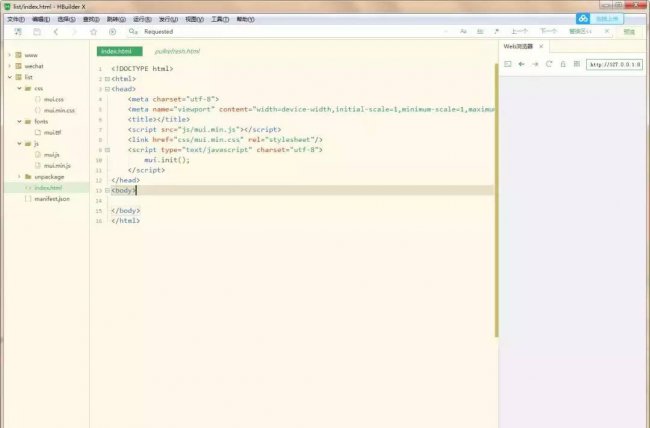
Task: Collapse the fonts folder
Action: click(19, 122)
